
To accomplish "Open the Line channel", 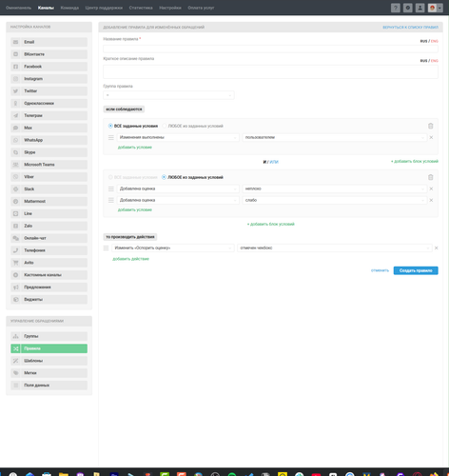I will coord(49,213).
